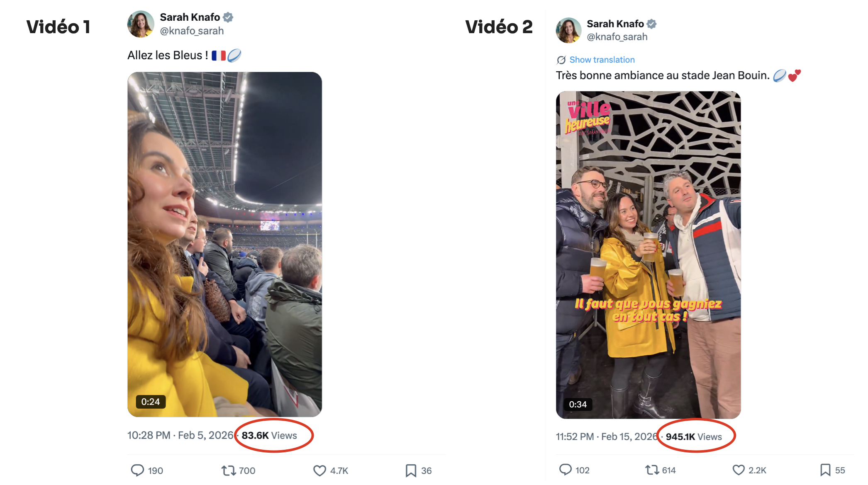Viewport: 868px width, 485px height.
Task: Click the reply icon under Vidéo 1 tweet
Action: point(137,470)
